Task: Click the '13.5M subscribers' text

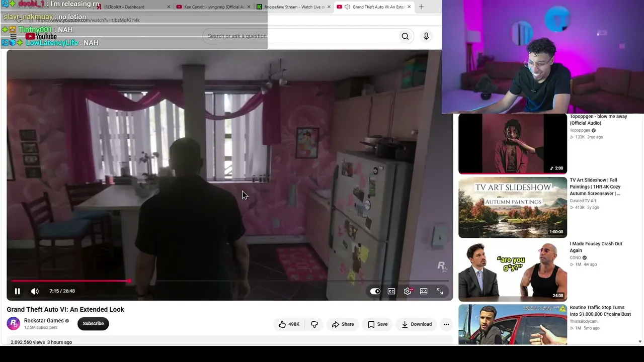Action: pyautogui.click(x=41, y=328)
